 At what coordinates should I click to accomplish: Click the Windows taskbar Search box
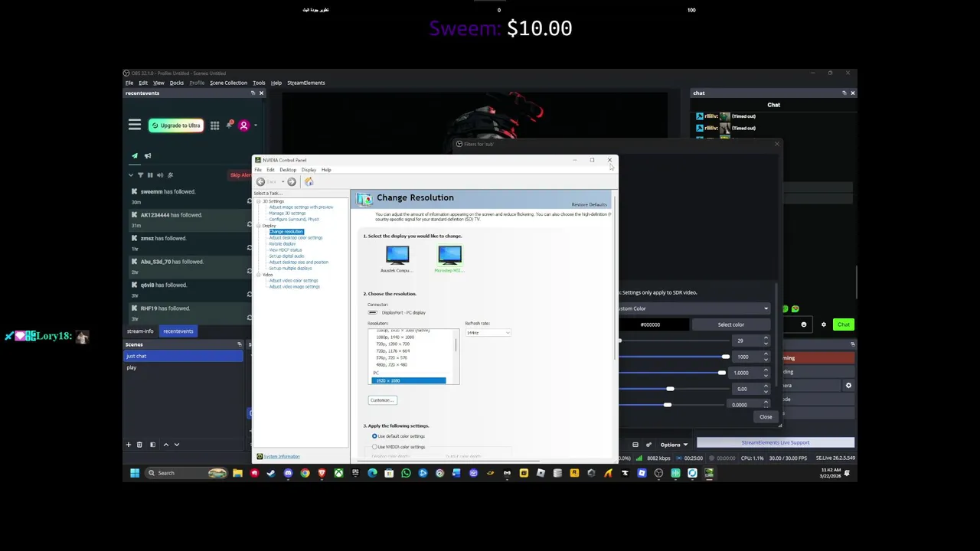186,473
